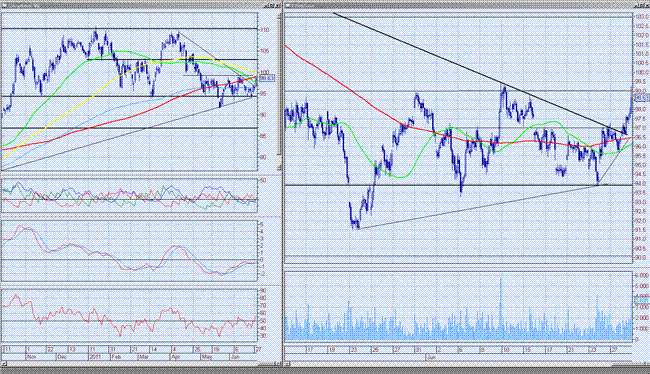Click the vertical scale slider beside the left price chart
The height and width of the screenshot is (374, 650).
(279, 92)
